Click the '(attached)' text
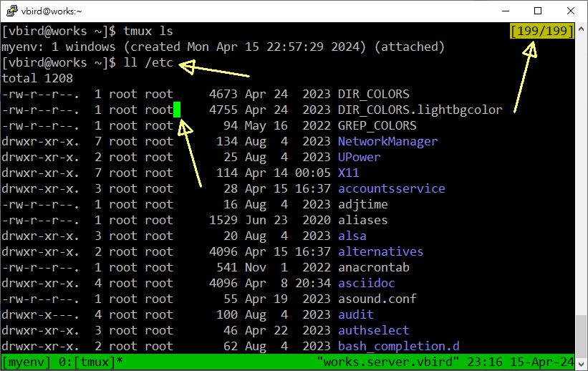This screenshot has width=588, height=371. click(410, 47)
